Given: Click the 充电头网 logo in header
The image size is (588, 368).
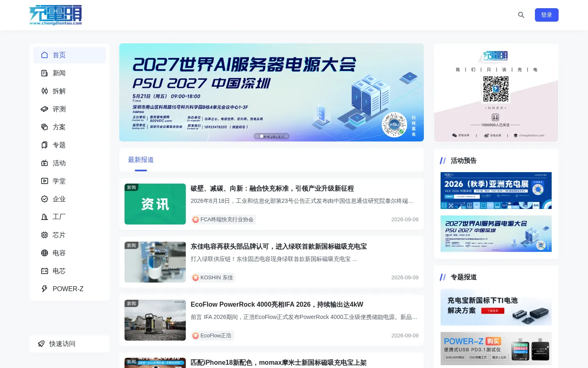Looking at the screenshot, I should point(56,15).
